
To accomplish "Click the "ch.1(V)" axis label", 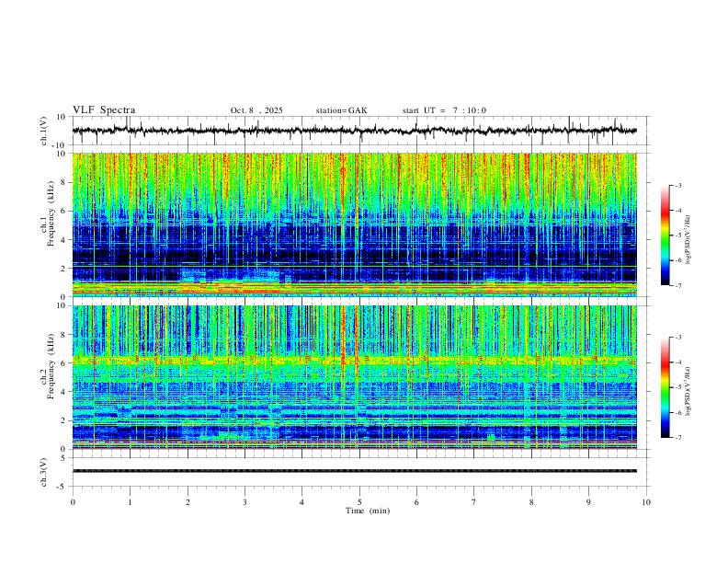I will click(44, 131).
